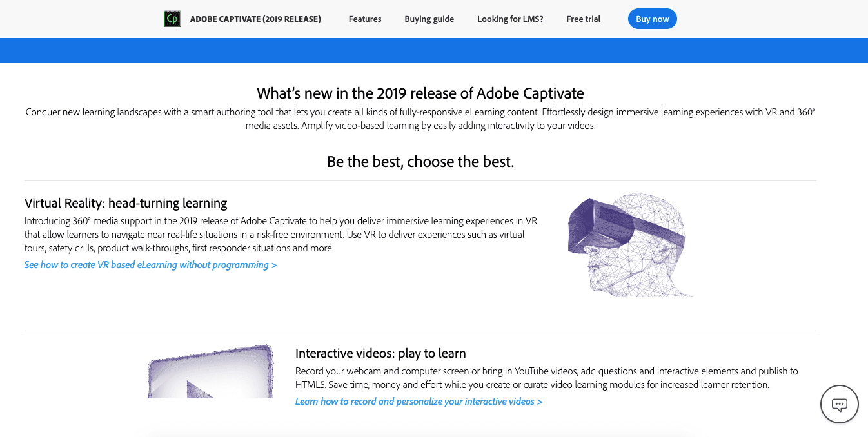Click the blue Buy now button

click(x=653, y=19)
